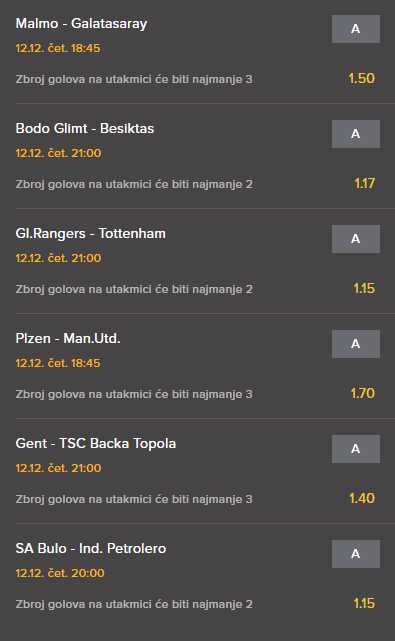Open the SA Bulo - Ind. Petrolero match title
The height and width of the screenshot is (641, 395).
coord(91,549)
